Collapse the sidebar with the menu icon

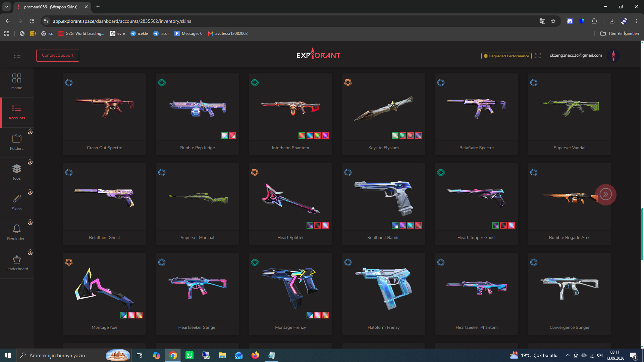[x=17, y=56]
